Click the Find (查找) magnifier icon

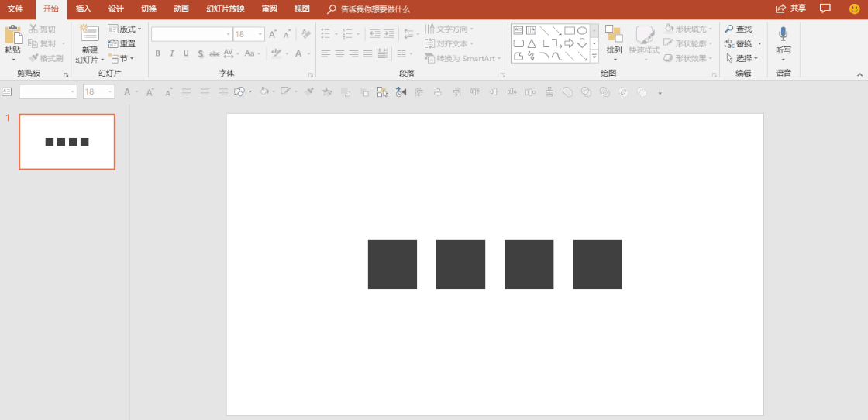coord(729,29)
